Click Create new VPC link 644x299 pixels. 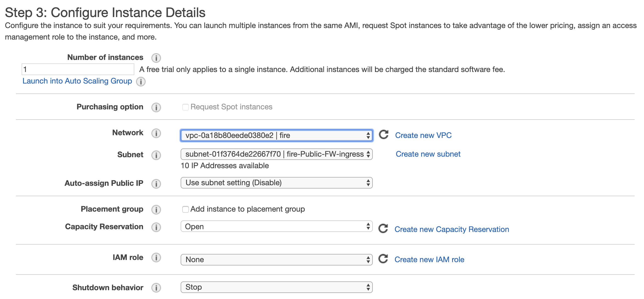[423, 135]
